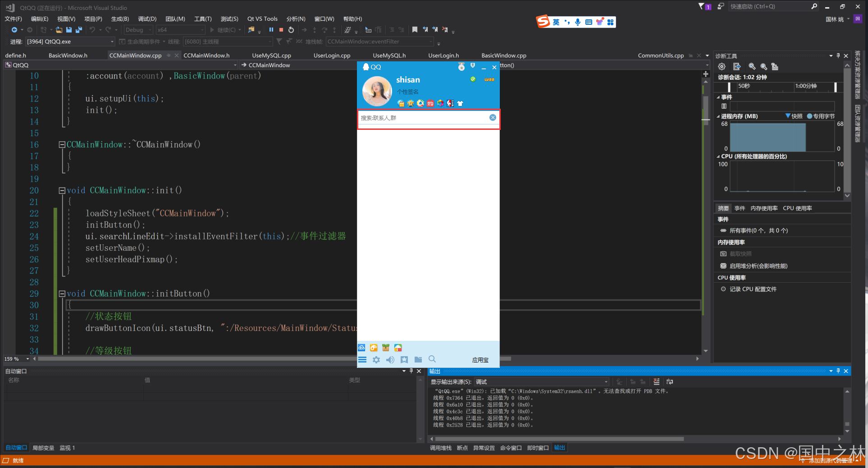Open the QQ main menu hamburger icon

(362, 359)
